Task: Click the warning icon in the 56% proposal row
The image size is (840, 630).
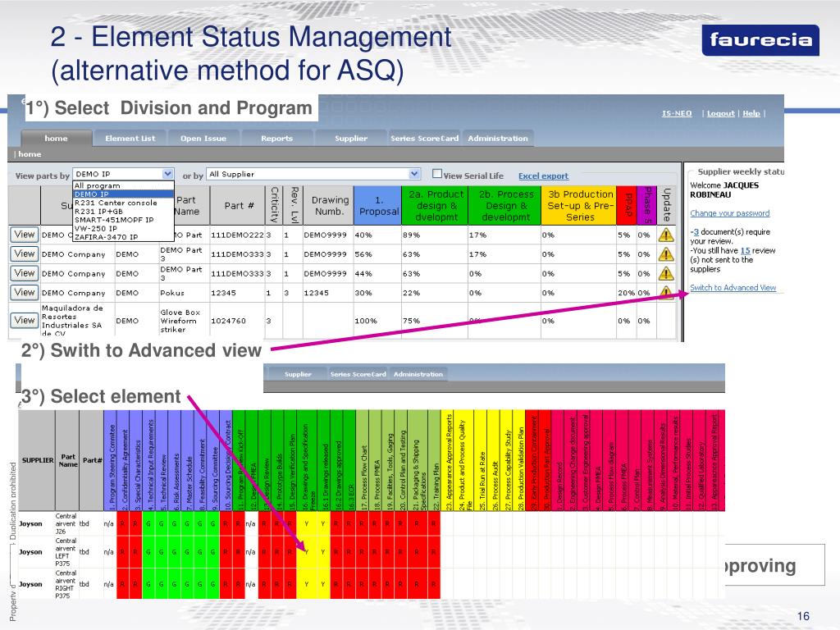Action: pos(666,254)
